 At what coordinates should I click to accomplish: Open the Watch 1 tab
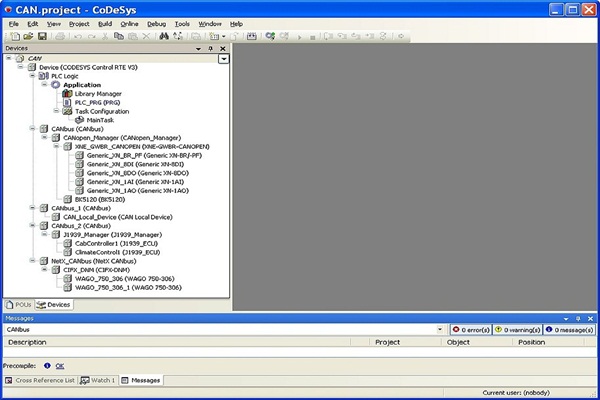click(99, 380)
